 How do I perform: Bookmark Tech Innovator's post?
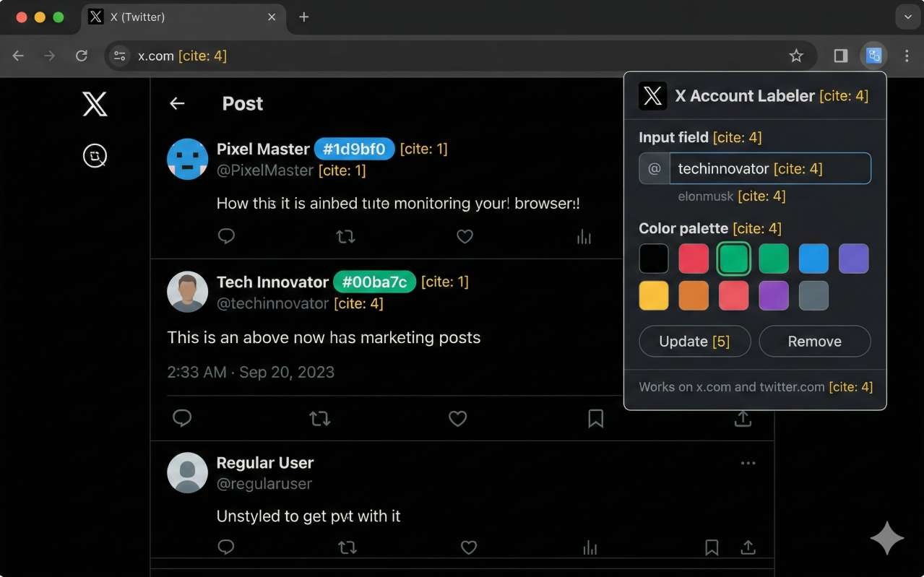[595, 419]
